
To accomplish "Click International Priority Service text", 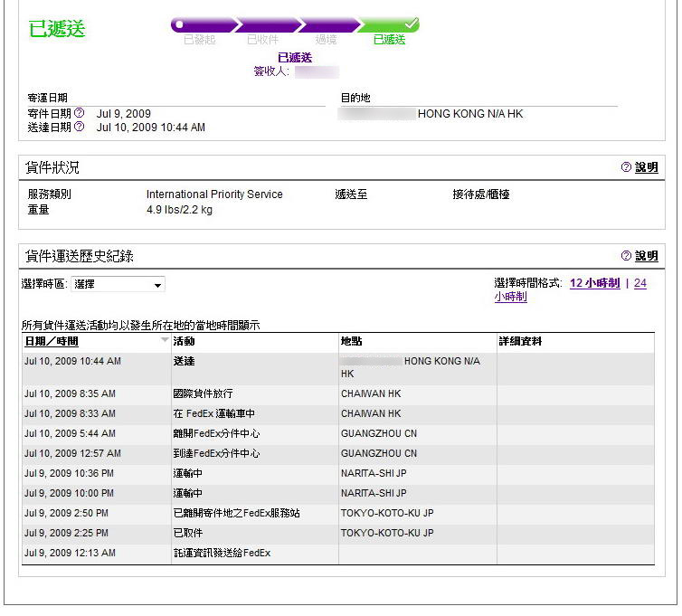I will pyautogui.click(x=214, y=194).
